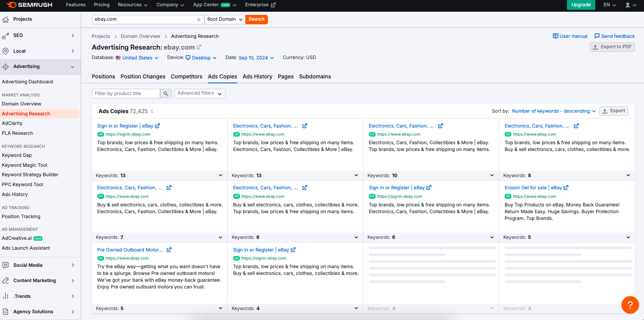Open the Root Domain dropdown
This screenshot has height=320, width=644.
point(225,19)
